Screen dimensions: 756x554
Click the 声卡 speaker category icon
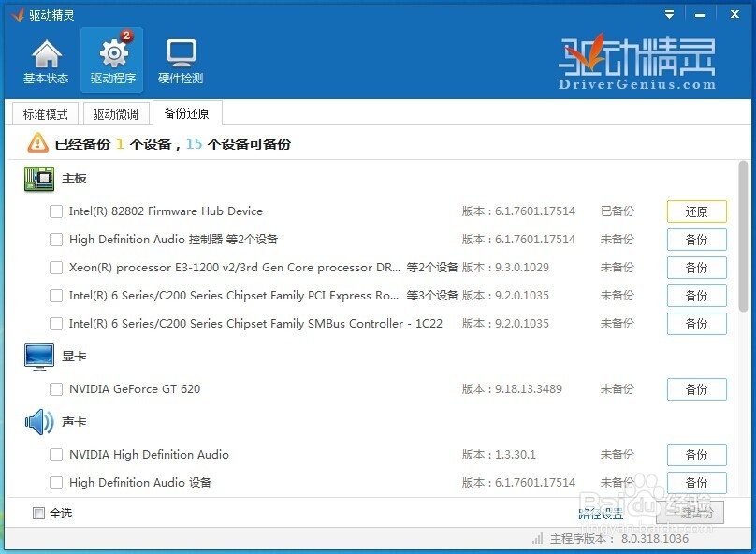coord(39,422)
